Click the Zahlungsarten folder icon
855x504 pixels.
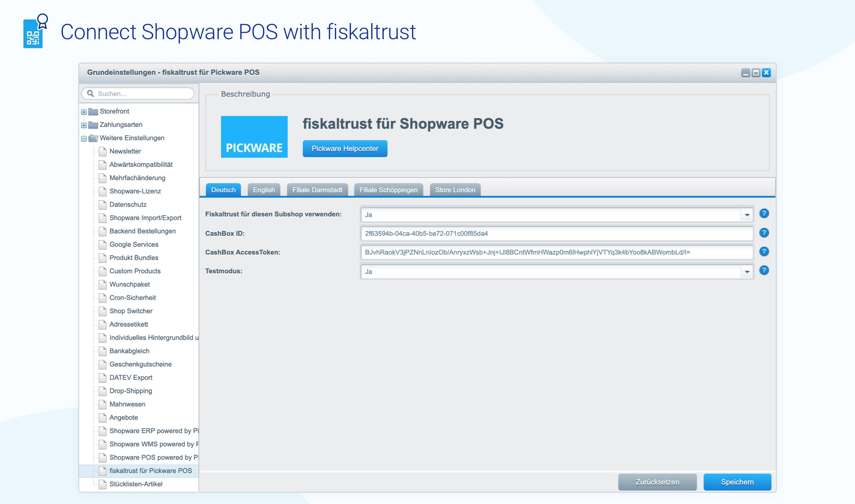(93, 125)
